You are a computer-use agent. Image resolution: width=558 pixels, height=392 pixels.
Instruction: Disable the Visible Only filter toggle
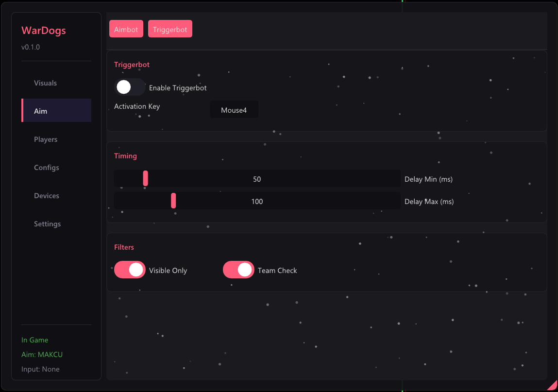pos(130,270)
